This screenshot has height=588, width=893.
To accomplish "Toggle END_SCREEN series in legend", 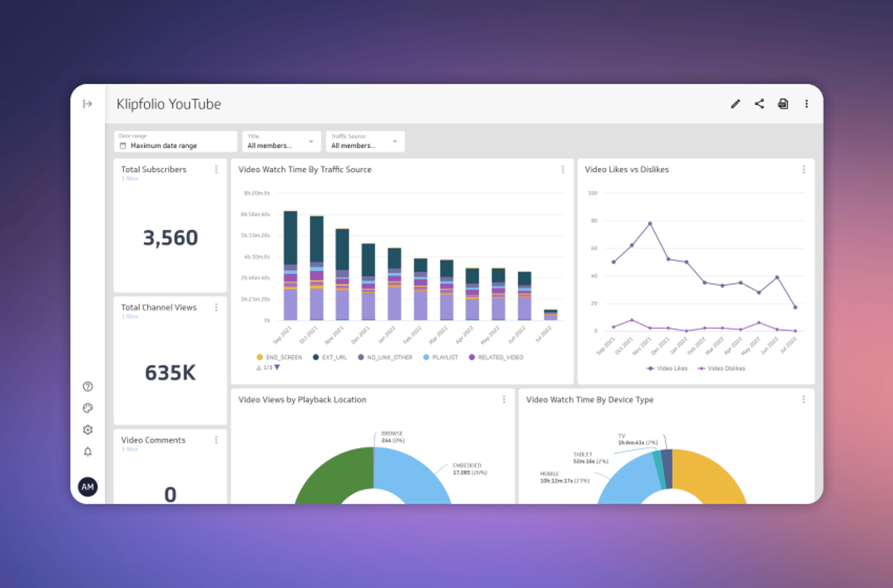I will 279,358.
